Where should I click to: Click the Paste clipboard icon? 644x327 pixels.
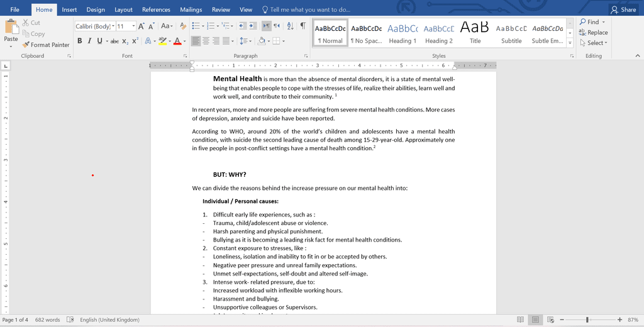11,27
